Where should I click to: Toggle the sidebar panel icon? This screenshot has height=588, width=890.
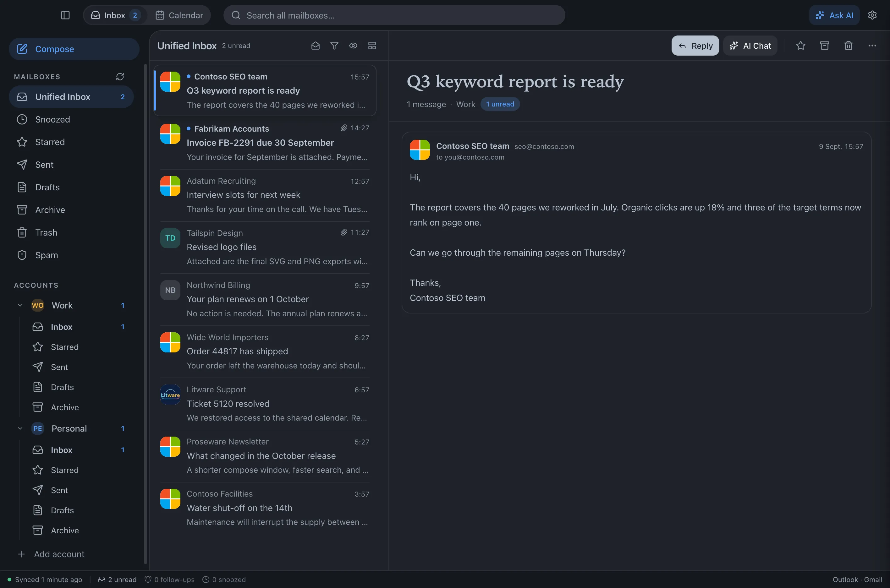click(65, 15)
